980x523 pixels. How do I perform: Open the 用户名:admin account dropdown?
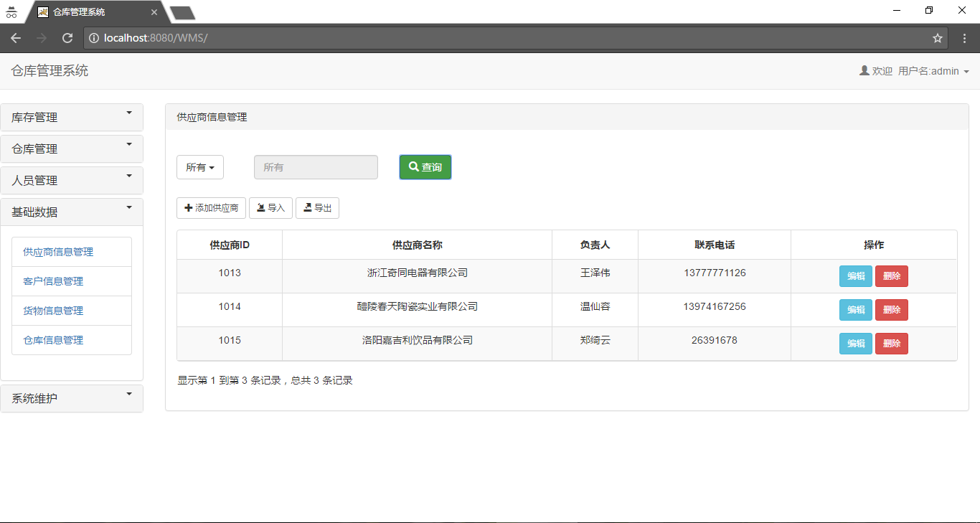pyautogui.click(x=933, y=71)
